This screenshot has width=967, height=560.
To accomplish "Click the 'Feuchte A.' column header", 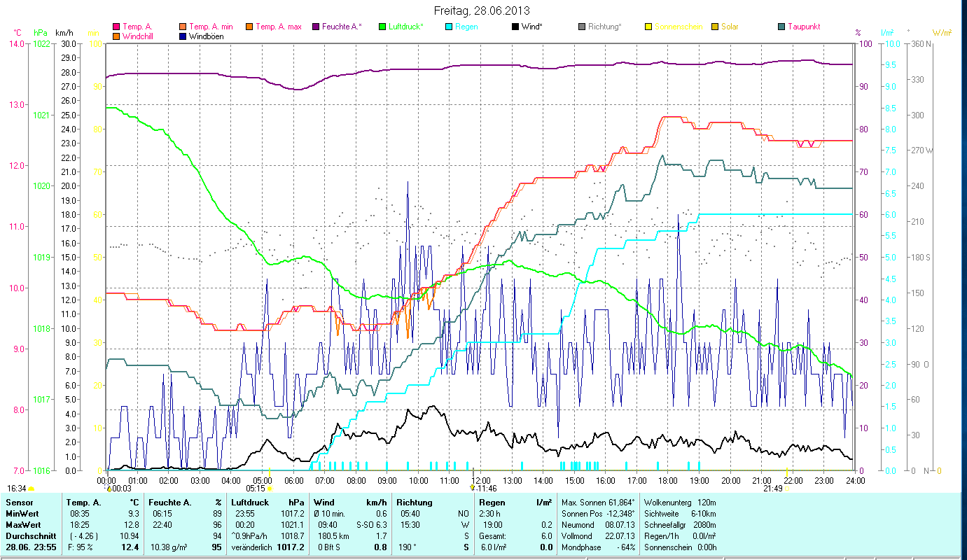I will click(170, 503).
